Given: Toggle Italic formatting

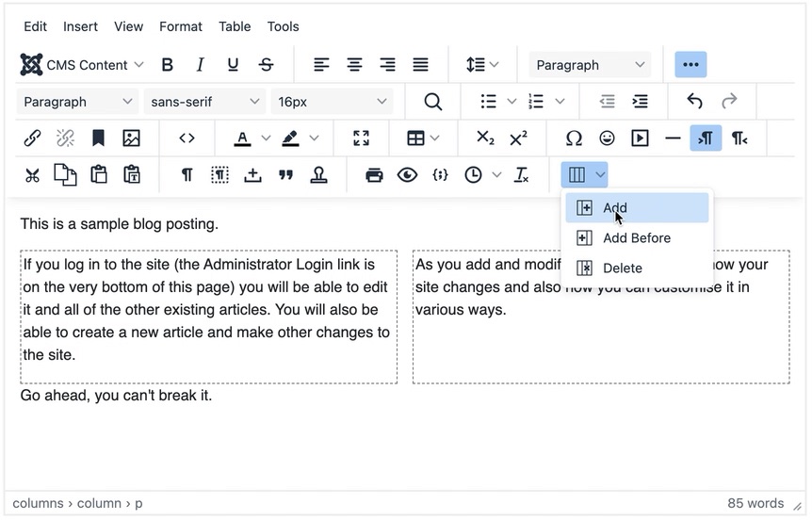Looking at the screenshot, I should point(201,65).
